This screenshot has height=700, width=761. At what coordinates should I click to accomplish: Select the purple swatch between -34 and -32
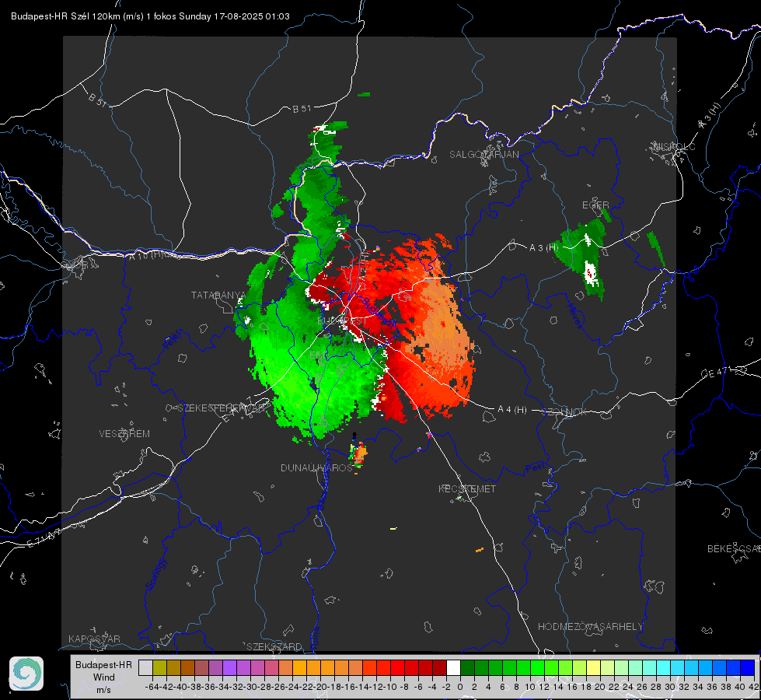pyautogui.click(x=229, y=667)
